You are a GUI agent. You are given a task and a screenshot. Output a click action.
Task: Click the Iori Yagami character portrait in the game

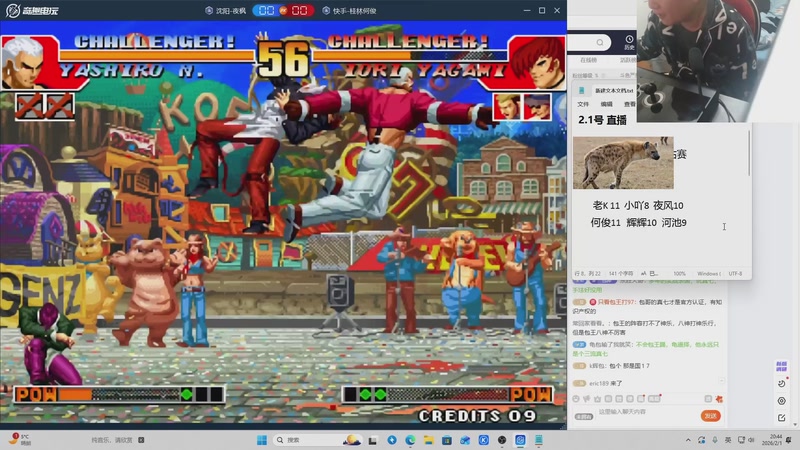[537, 63]
